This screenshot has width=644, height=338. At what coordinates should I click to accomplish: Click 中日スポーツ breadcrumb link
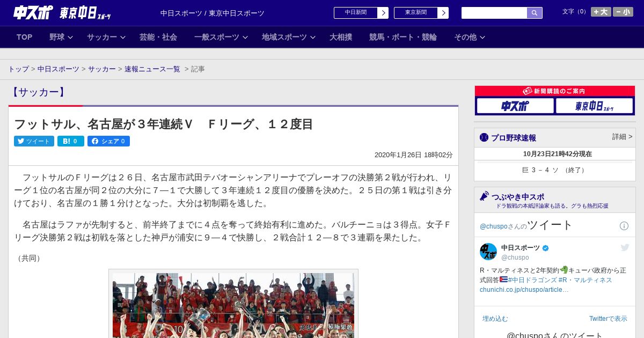(x=58, y=69)
